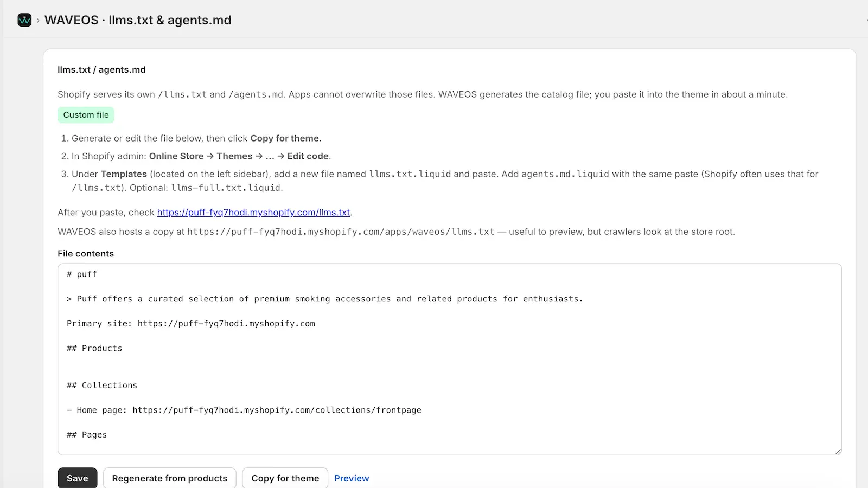The image size is (868, 488).
Task: Click the breadcrumb chevron beside the logo
Action: click(38, 21)
